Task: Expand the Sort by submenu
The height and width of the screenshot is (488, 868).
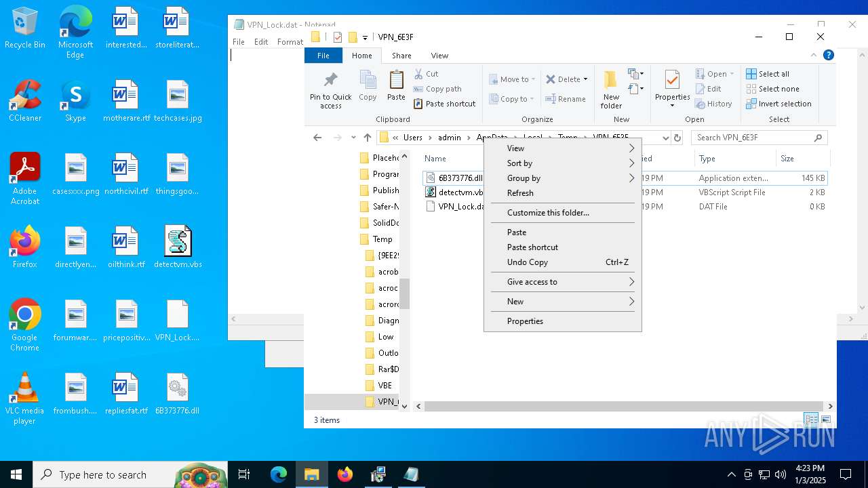Action: click(x=563, y=163)
